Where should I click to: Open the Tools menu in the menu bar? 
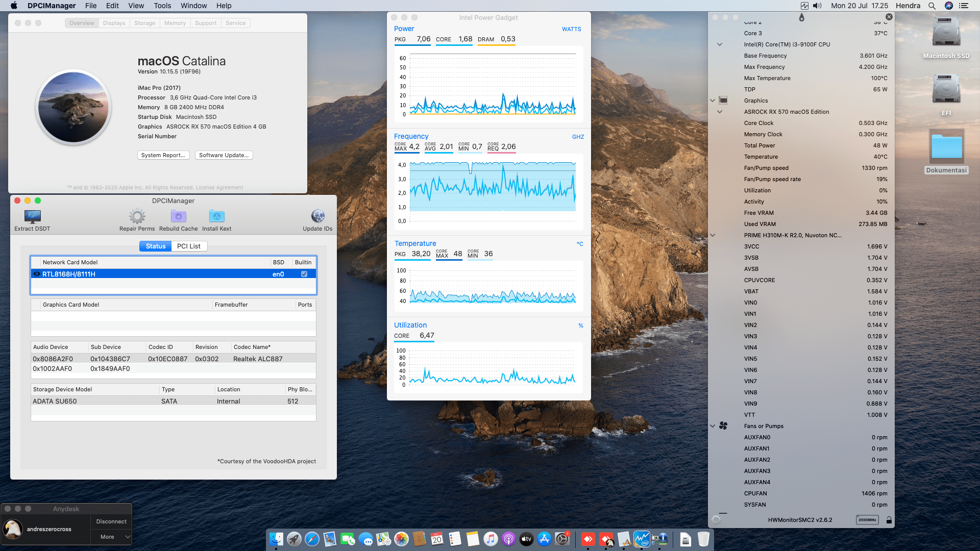[x=162, y=6]
